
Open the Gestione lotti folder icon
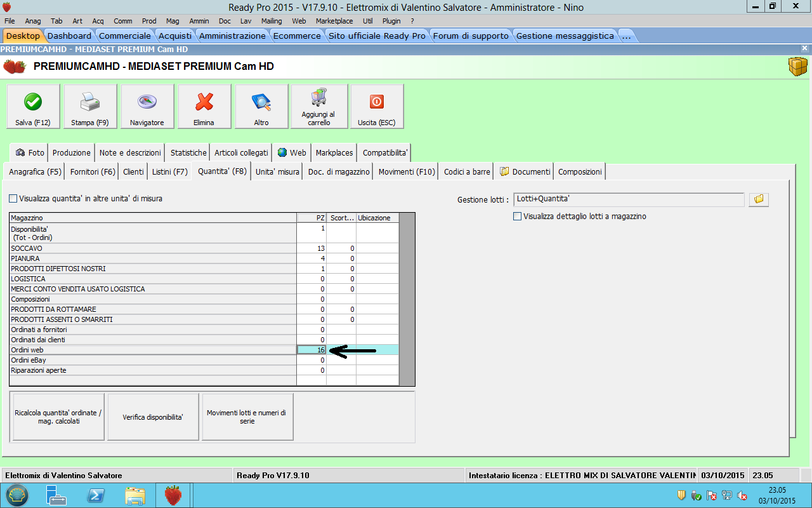coord(759,199)
